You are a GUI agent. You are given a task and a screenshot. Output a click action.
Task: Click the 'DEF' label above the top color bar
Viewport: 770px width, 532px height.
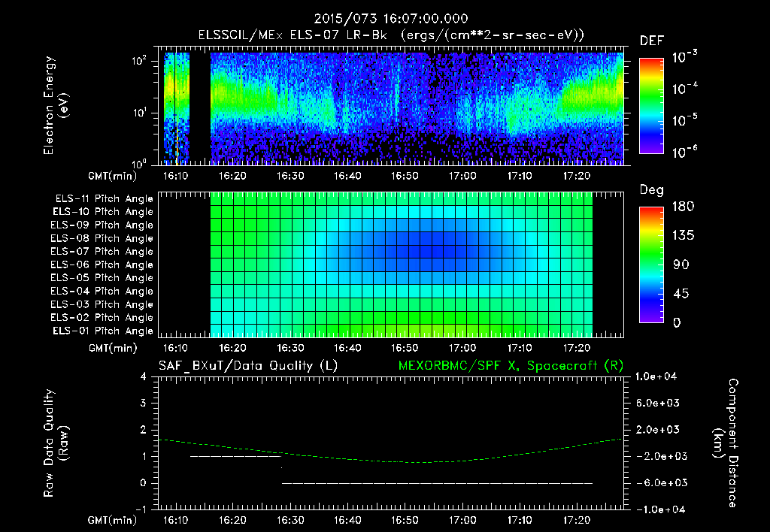[x=652, y=41]
